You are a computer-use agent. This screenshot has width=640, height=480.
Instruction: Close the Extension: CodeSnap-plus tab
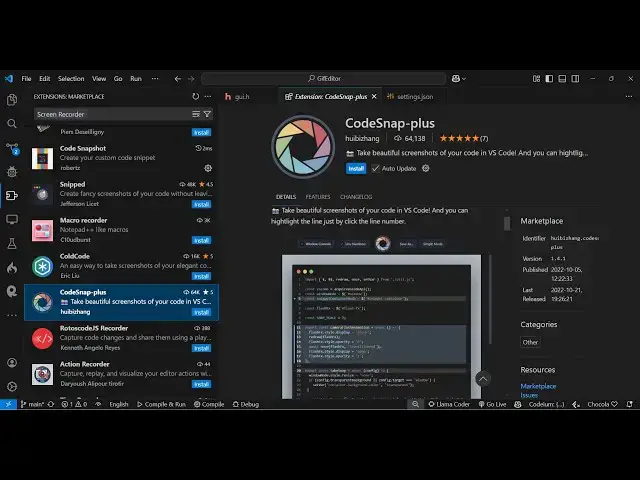374,97
